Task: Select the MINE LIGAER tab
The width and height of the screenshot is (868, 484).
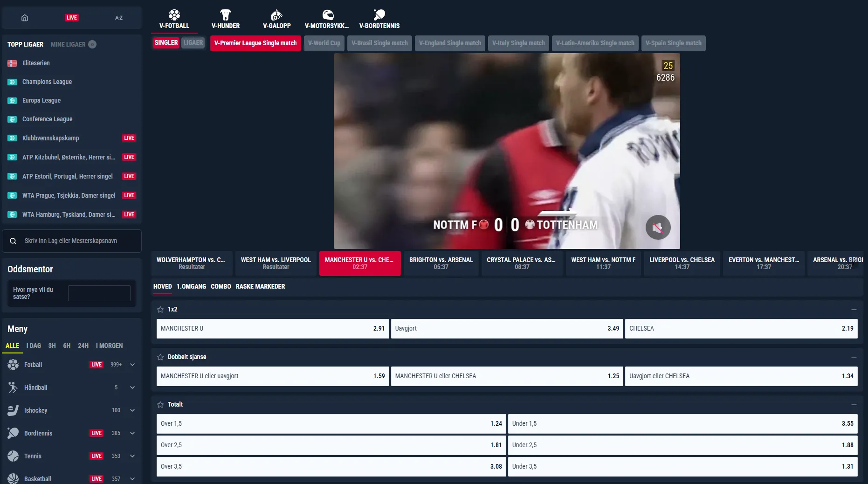Action: 73,45
